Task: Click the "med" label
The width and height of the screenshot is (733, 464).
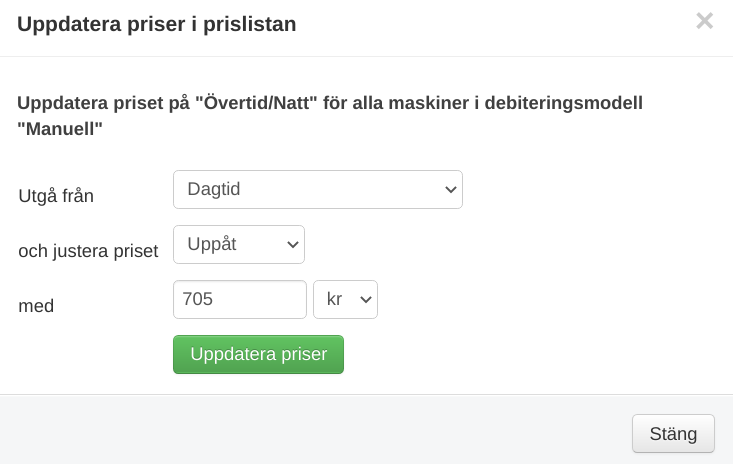Action: [x=36, y=306]
